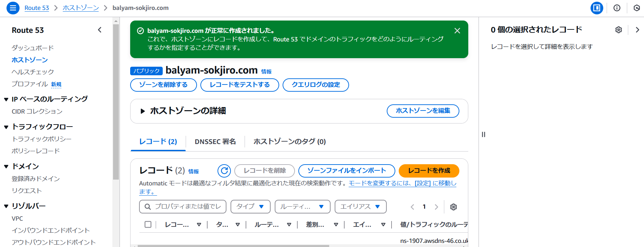Collapse the トラフィックフロー sidebar group
644x247 pixels.
[x=6, y=127]
